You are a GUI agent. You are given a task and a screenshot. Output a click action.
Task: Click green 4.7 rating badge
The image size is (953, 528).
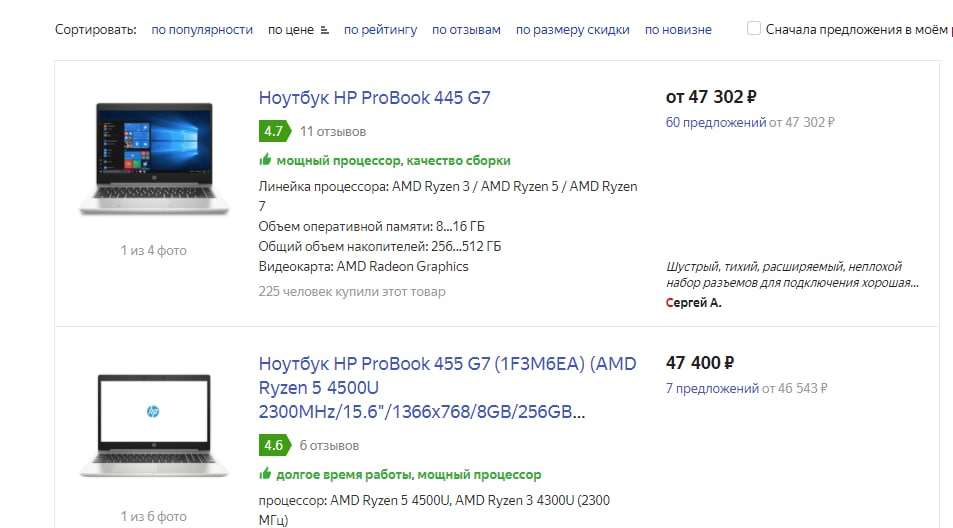(x=273, y=131)
